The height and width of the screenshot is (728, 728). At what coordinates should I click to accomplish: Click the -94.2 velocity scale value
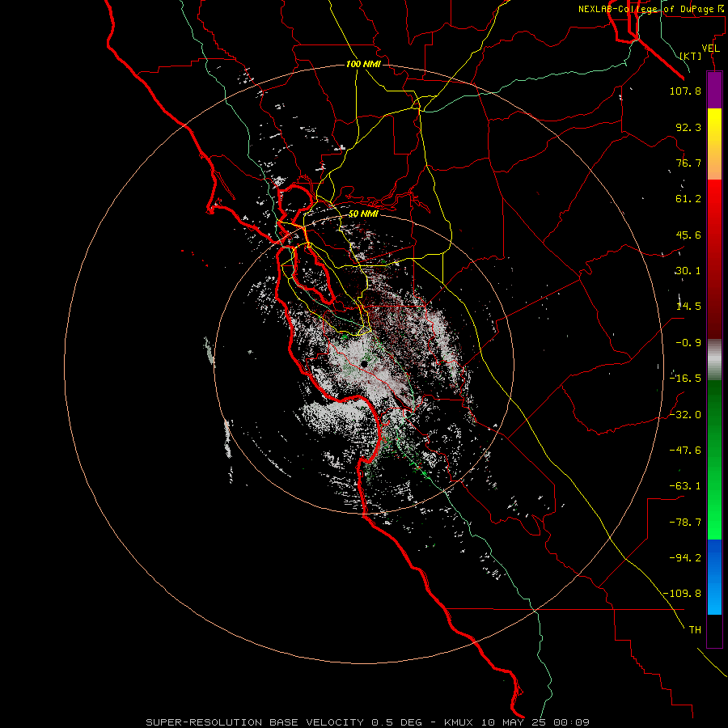[685, 558]
